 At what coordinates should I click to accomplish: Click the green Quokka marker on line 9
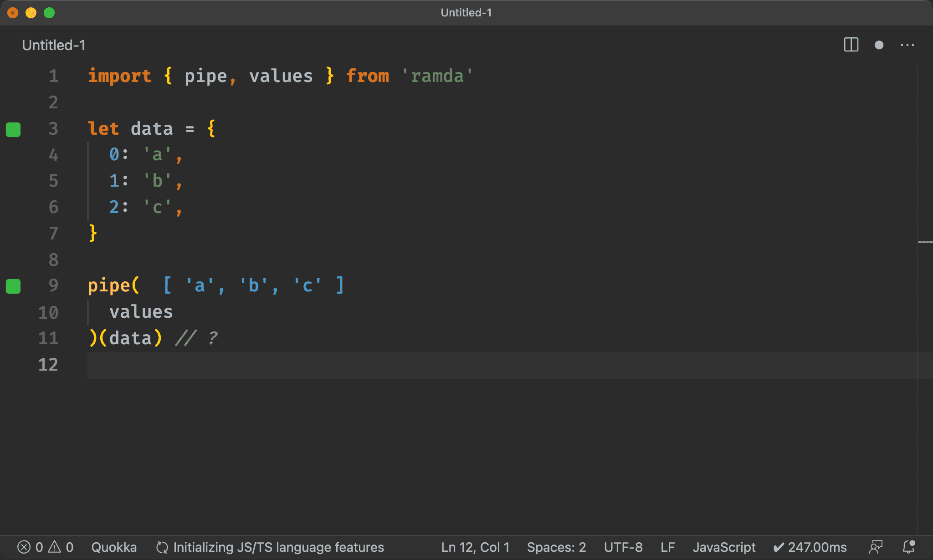[x=13, y=286]
